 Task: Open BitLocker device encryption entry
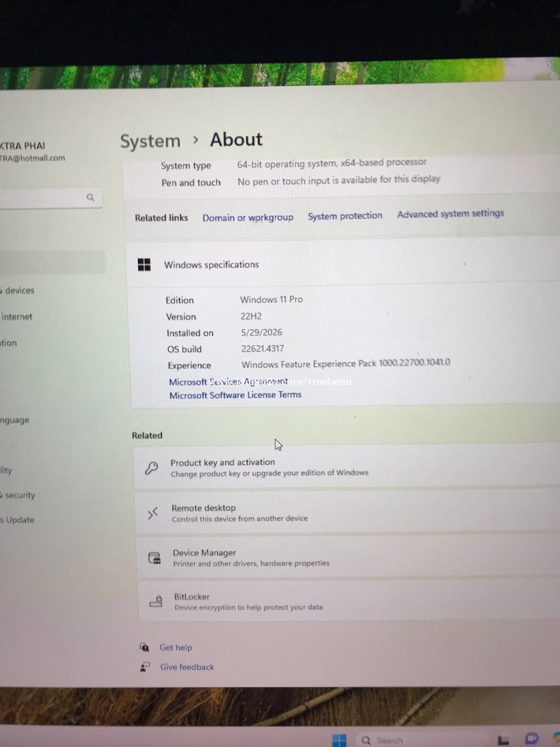click(350, 601)
